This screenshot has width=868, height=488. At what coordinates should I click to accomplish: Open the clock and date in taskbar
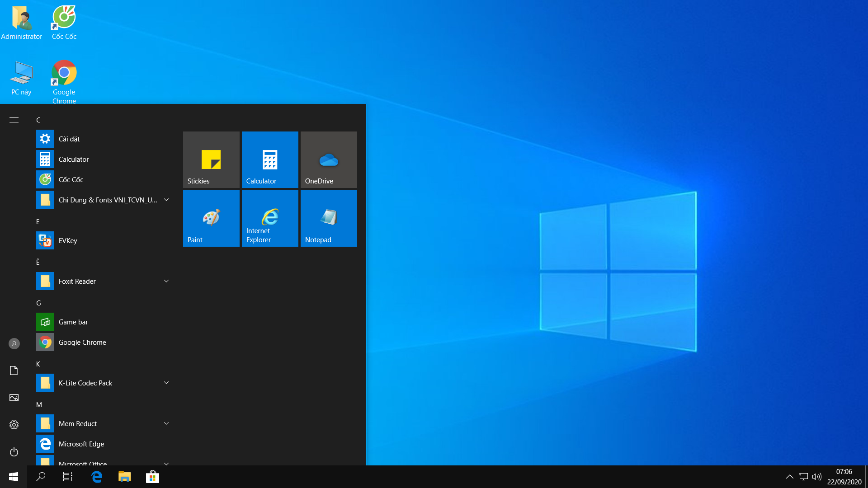844,477
